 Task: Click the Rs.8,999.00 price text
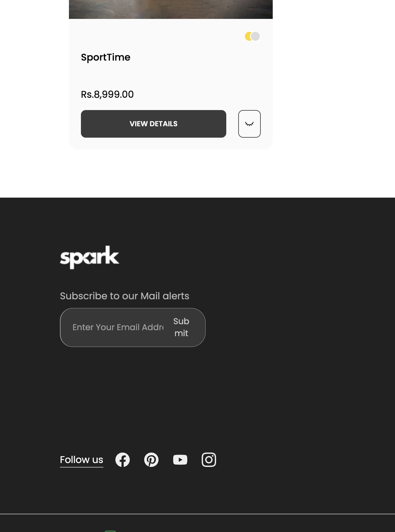pos(107,94)
